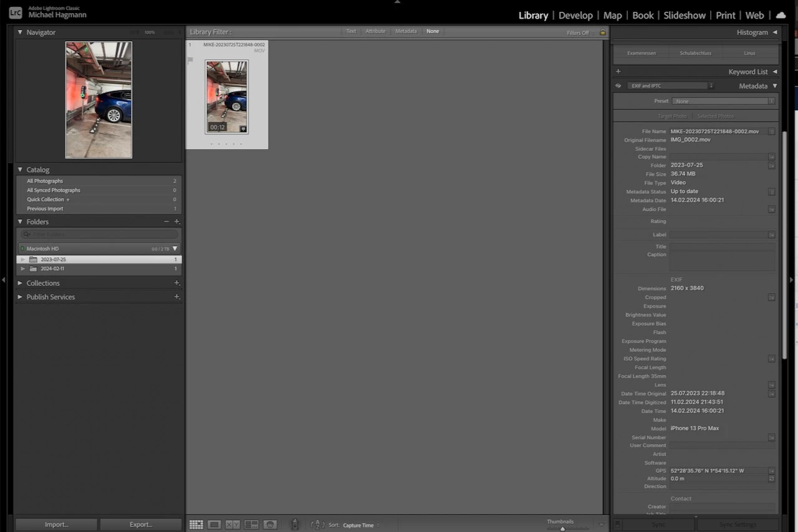Add Publish Services connection plus icon
Screen dimensions: 798x532
[x=177, y=297]
